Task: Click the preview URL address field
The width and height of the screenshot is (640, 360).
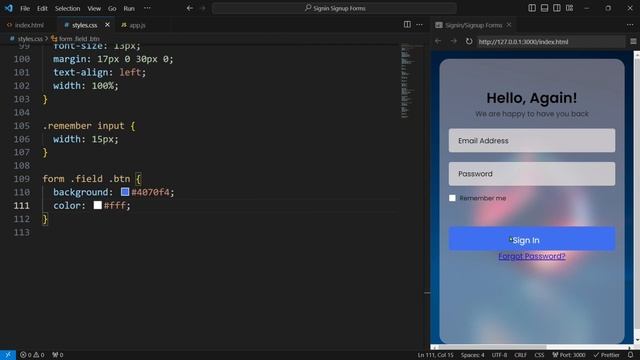Action: tap(551, 42)
